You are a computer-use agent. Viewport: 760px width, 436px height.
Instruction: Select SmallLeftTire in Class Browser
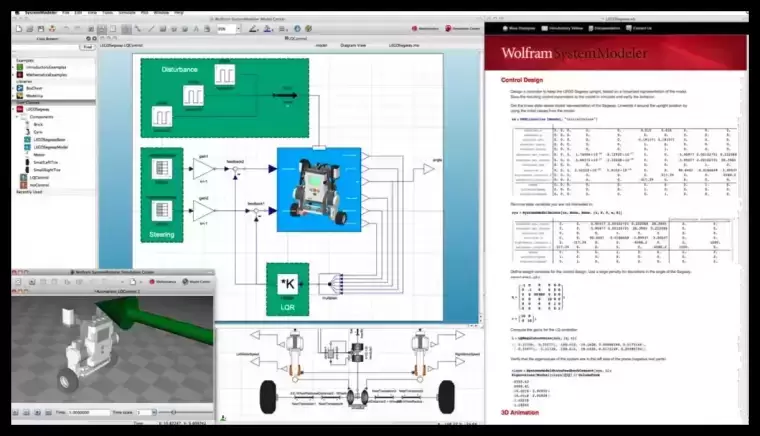click(x=46, y=162)
